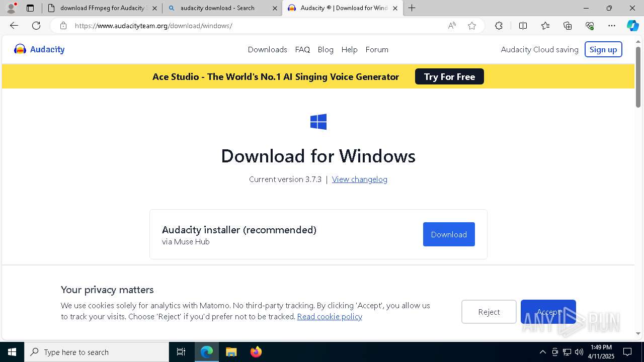Open Blog nav menu item
Viewport: 644px width, 362px height.
coord(326,49)
